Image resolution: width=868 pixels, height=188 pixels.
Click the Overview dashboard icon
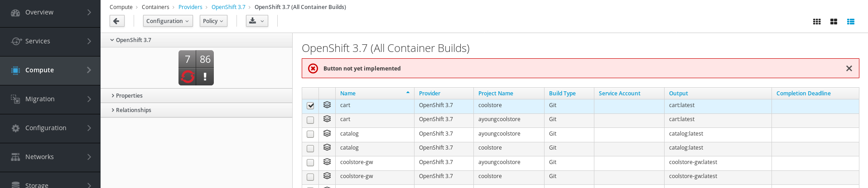[15, 13]
